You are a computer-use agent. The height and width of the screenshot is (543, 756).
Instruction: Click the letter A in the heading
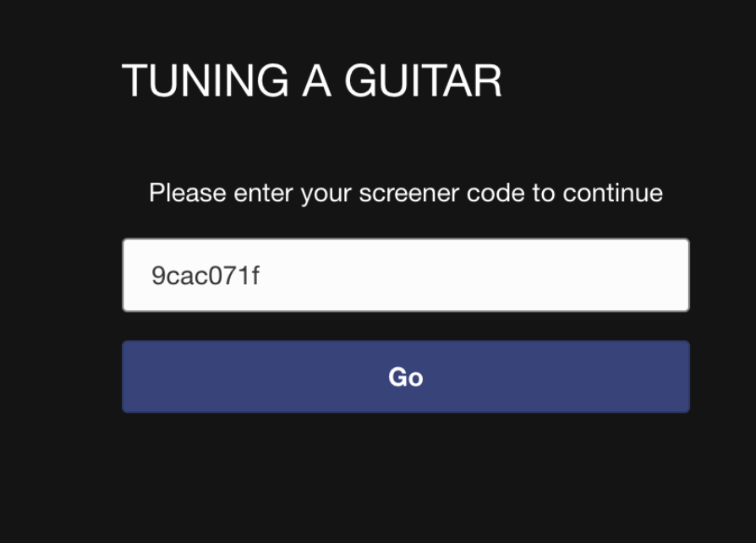[316, 81]
